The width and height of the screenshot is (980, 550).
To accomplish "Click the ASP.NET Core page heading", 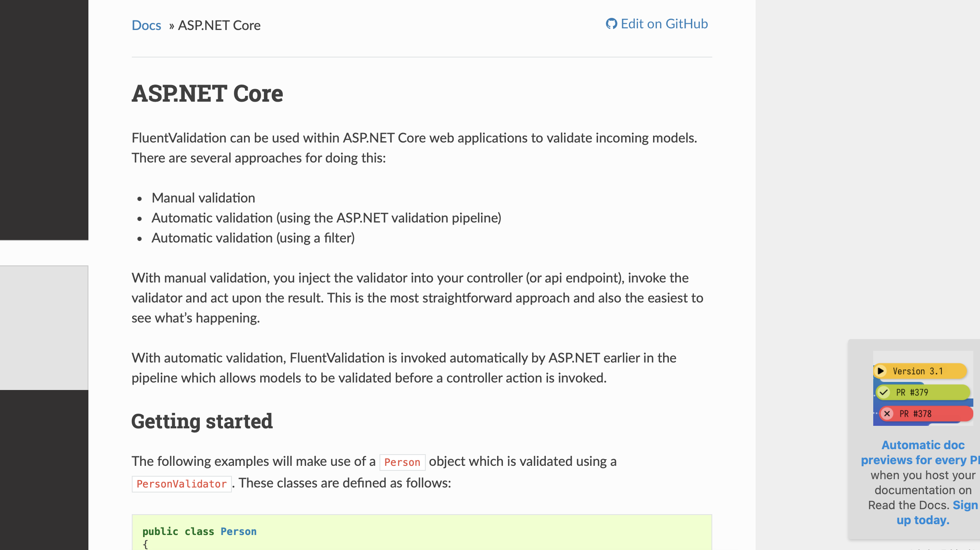I will [207, 93].
